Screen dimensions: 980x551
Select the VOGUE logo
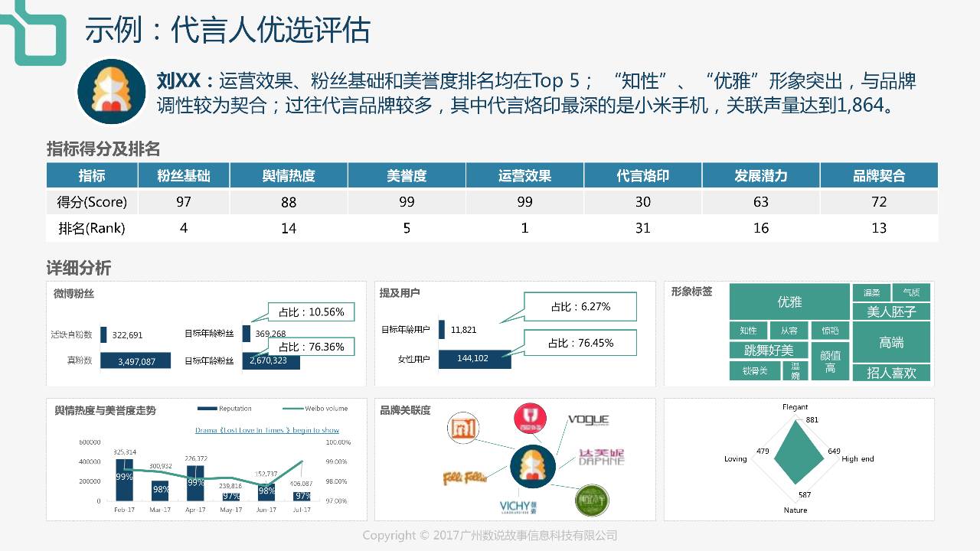pyautogui.click(x=589, y=420)
